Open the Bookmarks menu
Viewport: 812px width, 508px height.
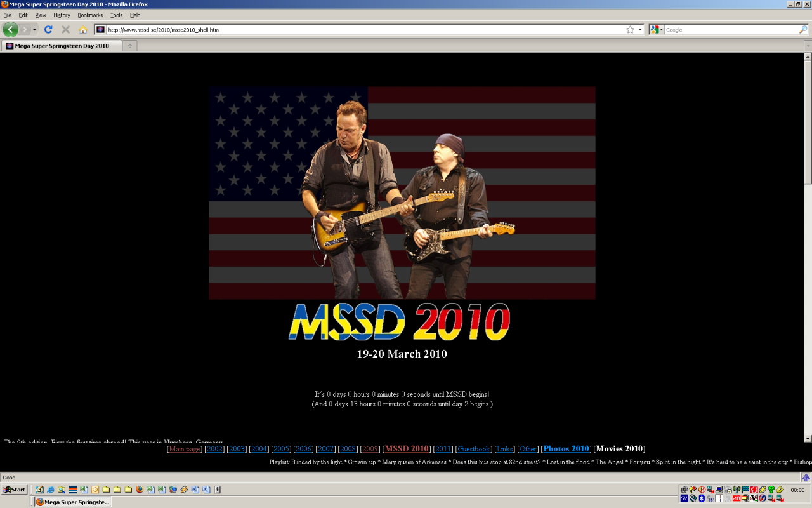coord(90,15)
